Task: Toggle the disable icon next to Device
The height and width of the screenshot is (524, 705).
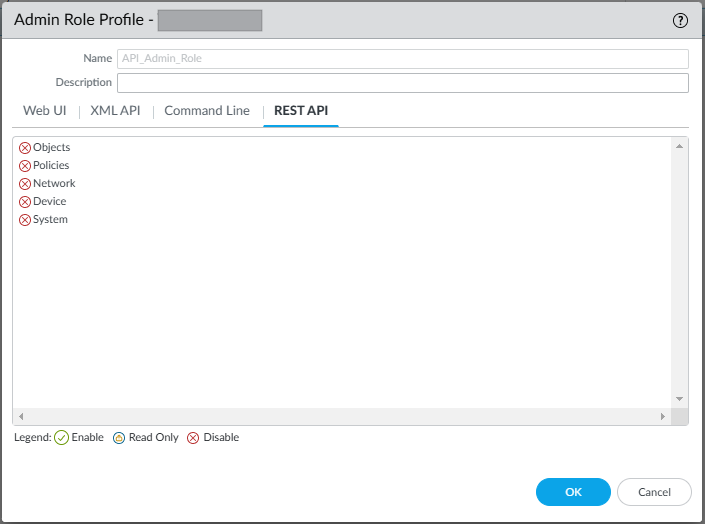Action: pyautogui.click(x=25, y=202)
